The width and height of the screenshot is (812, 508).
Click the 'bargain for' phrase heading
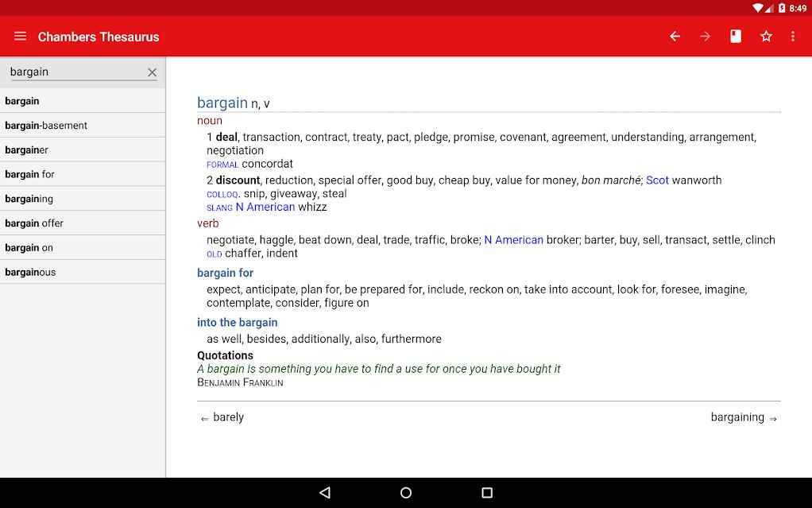[x=226, y=273]
